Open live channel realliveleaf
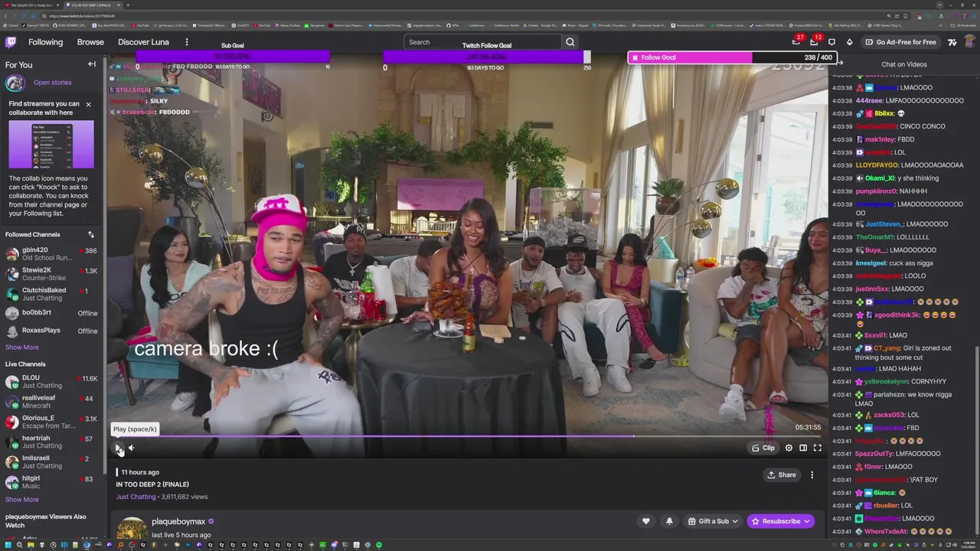 (x=51, y=402)
